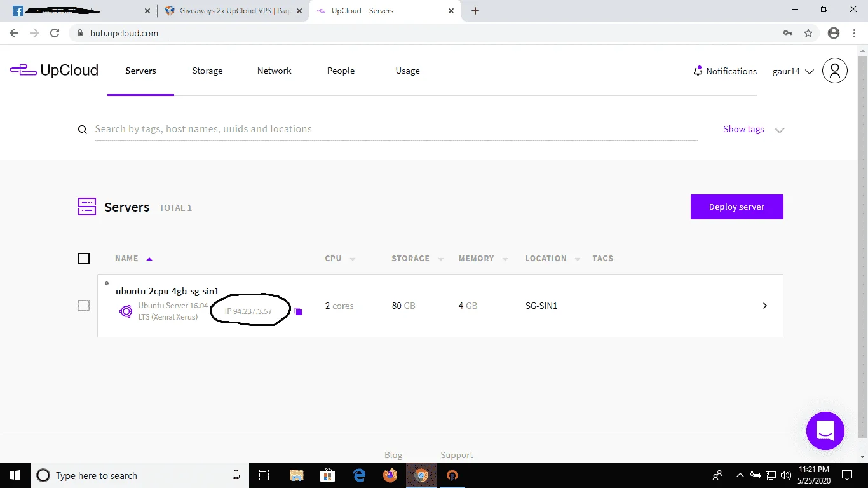The height and width of the screenshot is (488, 868).
Task: Open the Storage menu
Action: [x=207, y=71]
